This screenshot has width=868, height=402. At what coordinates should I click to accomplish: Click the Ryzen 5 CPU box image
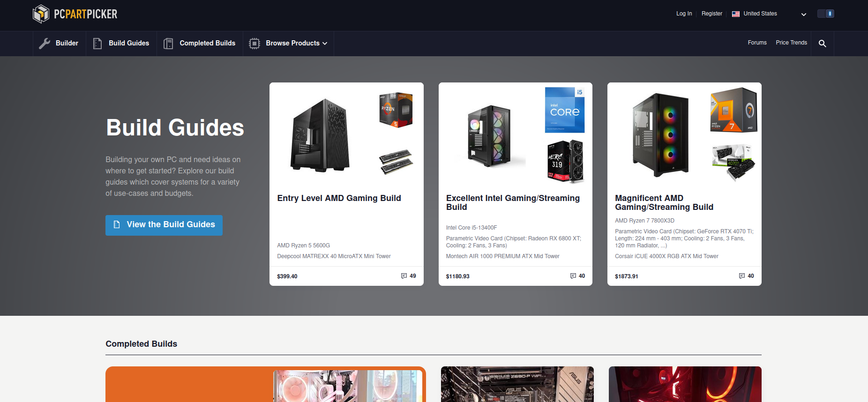pos(396,110)
